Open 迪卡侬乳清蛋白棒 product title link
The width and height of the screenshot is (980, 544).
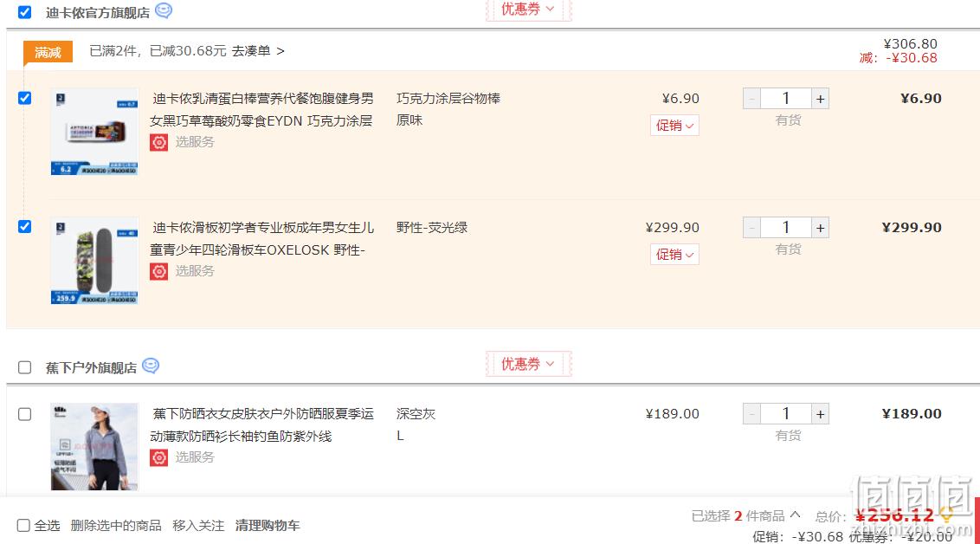(x=261, y=109)
